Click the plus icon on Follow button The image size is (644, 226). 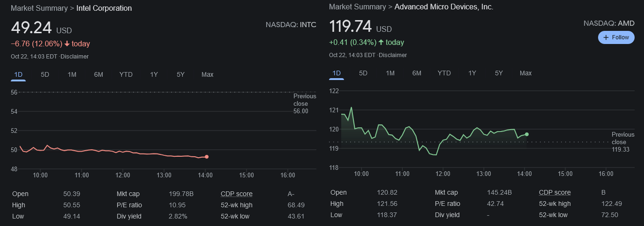[x=606, y=37]
